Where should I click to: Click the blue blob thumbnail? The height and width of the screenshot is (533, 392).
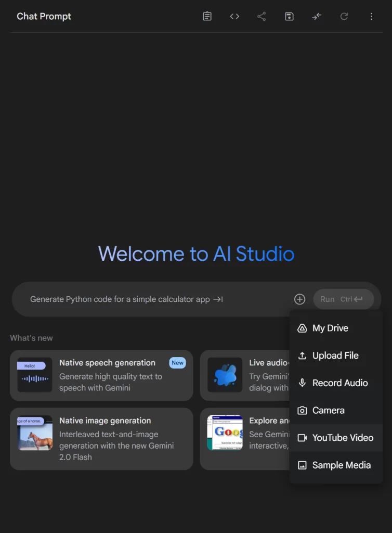(225, 375)
